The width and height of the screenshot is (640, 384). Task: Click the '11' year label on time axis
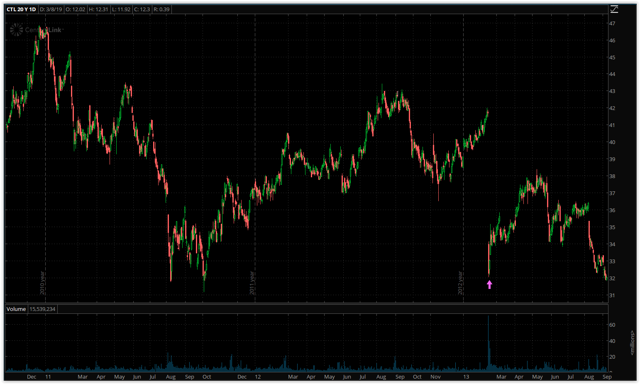click(48, 377)
